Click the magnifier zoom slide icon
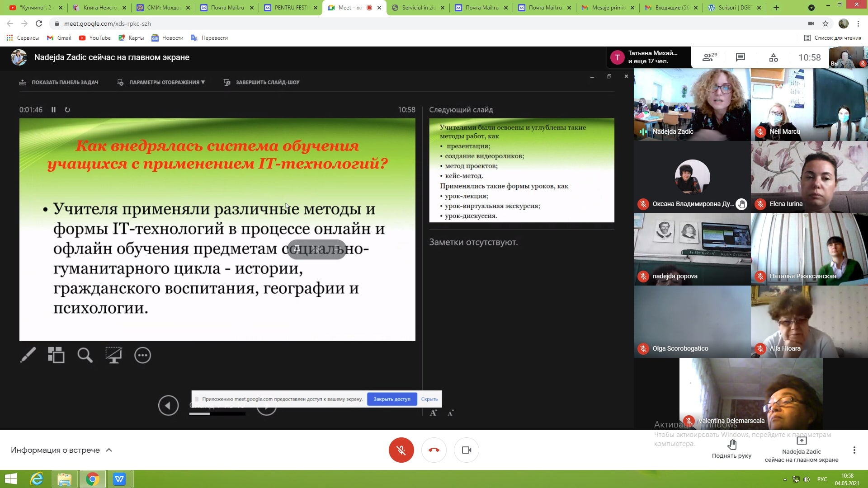 pos(85,355)
